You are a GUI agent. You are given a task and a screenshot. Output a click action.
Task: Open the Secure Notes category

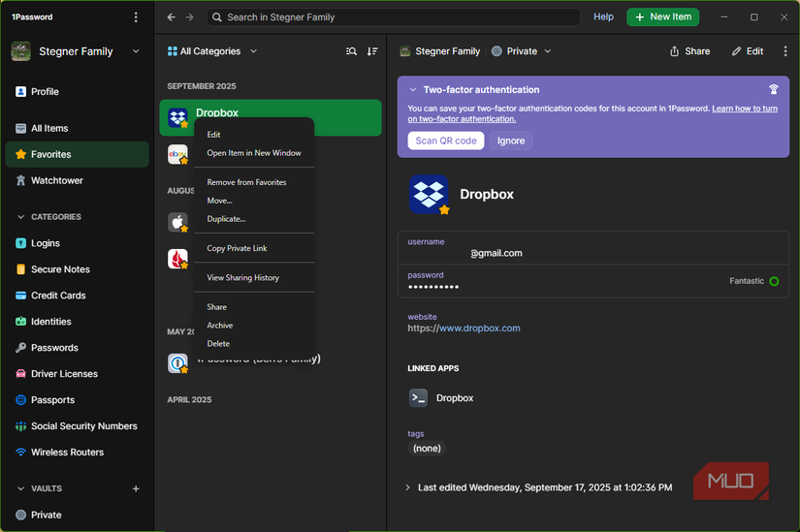[x=77, y=269]
